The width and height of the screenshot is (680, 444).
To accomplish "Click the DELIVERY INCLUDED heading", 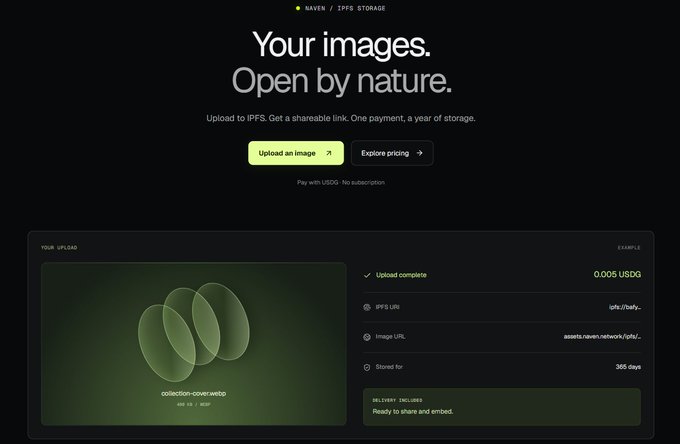I will tap(397, 400).
